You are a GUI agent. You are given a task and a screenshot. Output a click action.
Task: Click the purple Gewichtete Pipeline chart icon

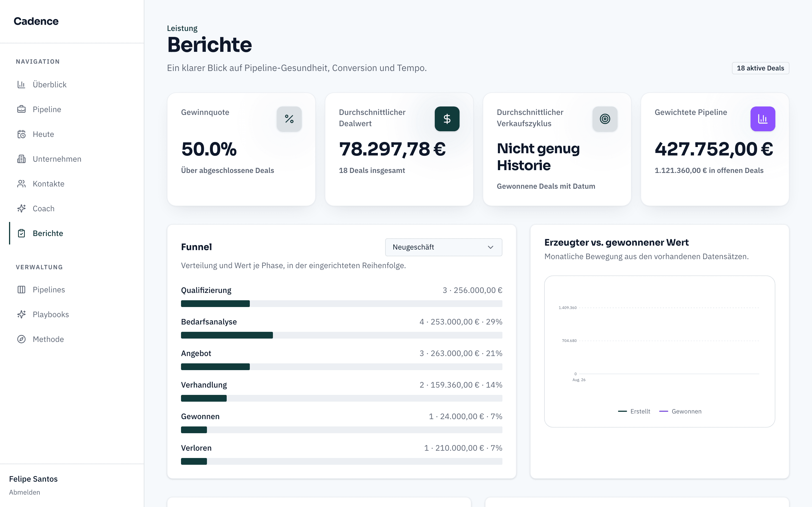pyautogui.click(x=763, y=119)
